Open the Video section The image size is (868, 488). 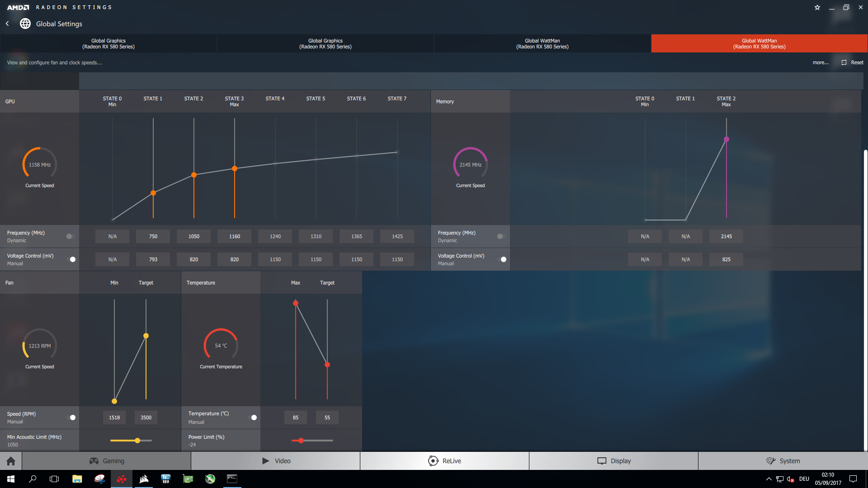tap(276, 461)
